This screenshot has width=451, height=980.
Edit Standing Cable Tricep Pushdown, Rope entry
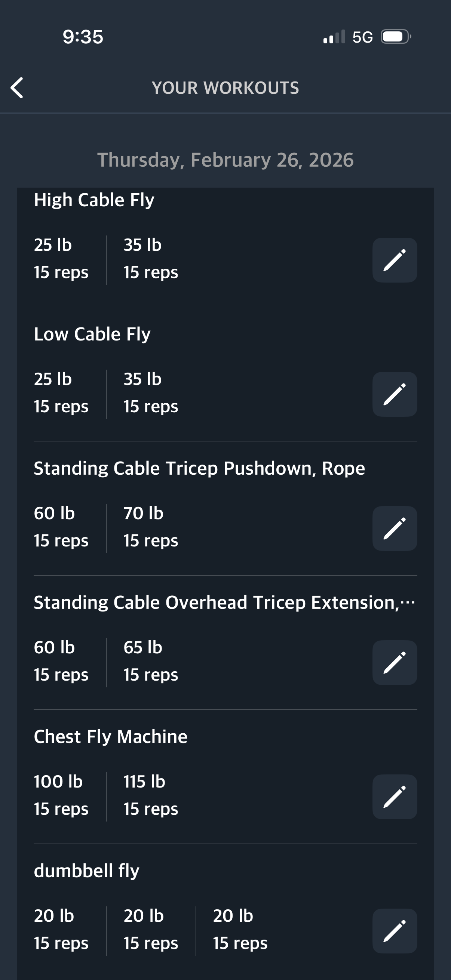pos(394,528)
